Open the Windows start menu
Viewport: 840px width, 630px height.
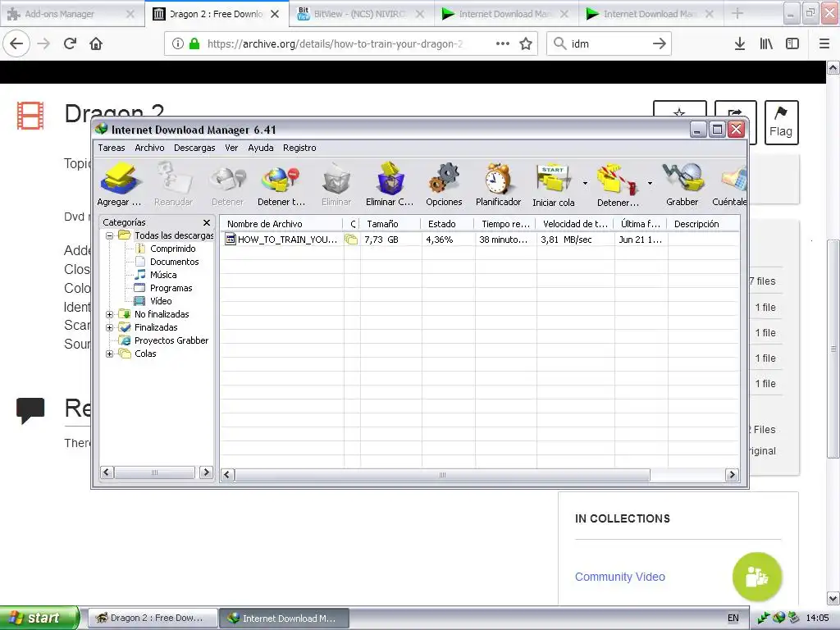[x=39, y=618]
